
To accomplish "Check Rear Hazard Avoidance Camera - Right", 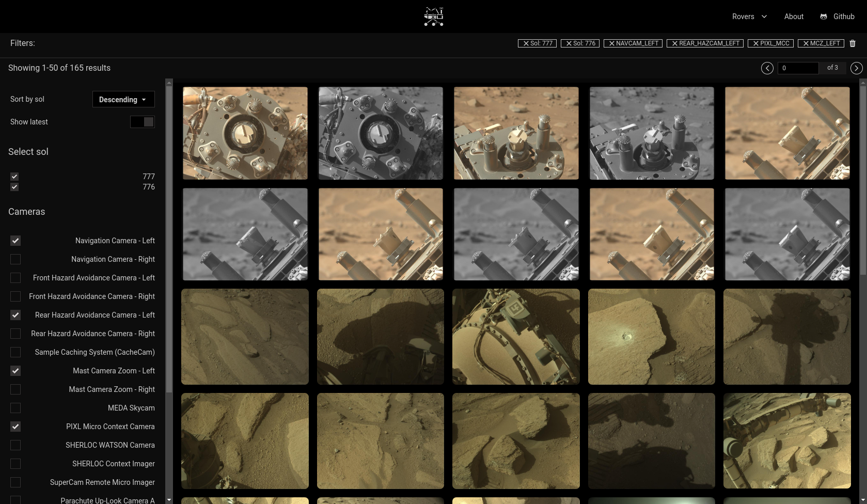I will click(x=15, y=334).
